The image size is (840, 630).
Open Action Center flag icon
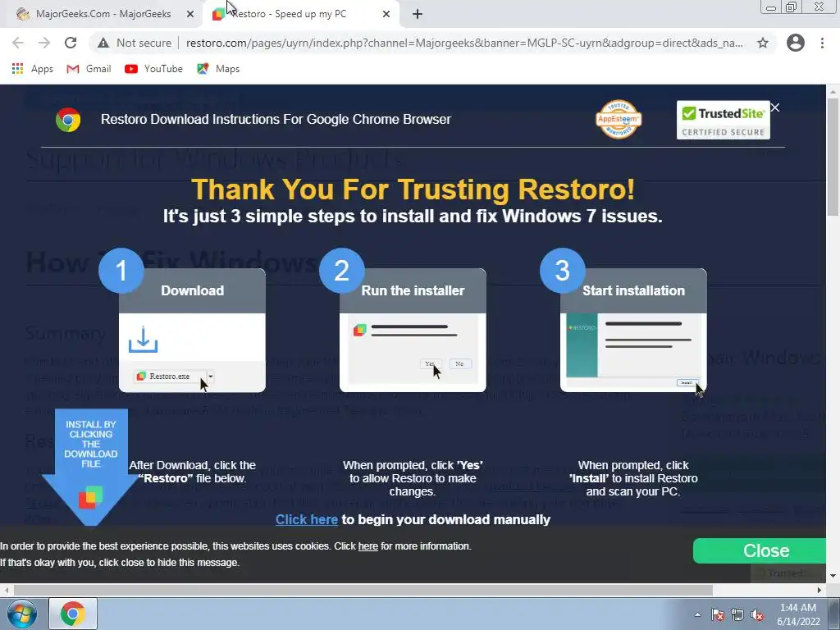tap(717, 614)
